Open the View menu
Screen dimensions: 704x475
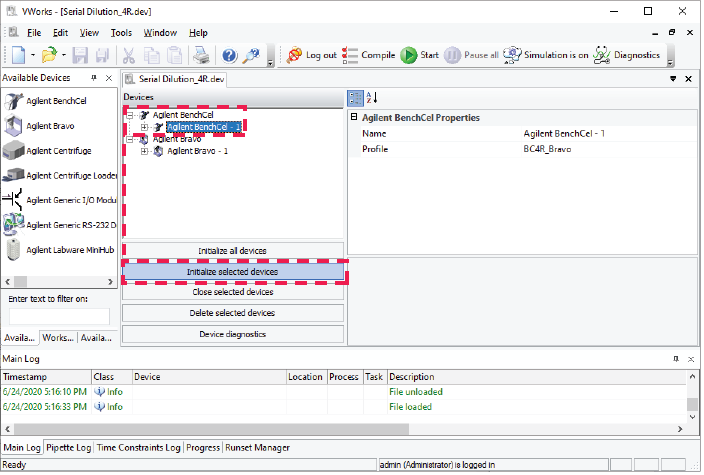89,33
